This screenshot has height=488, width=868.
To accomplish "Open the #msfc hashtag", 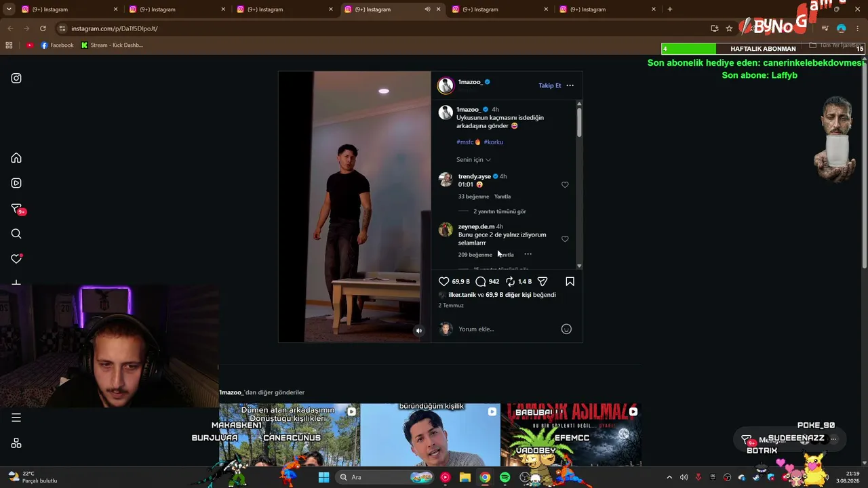I will [x=465, y=142].
